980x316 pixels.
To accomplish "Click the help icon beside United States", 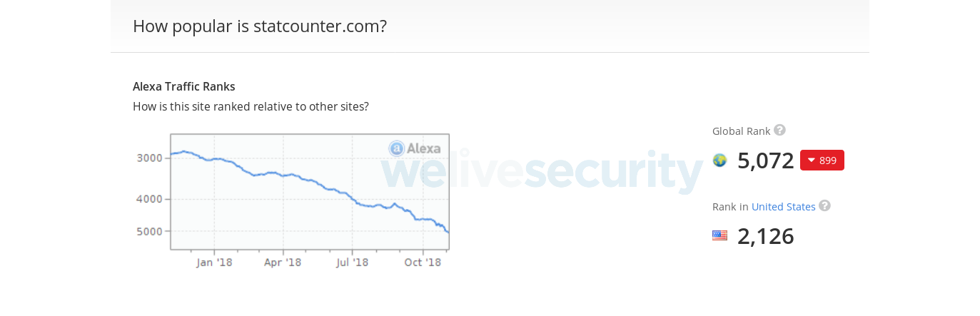I will 824,205.
